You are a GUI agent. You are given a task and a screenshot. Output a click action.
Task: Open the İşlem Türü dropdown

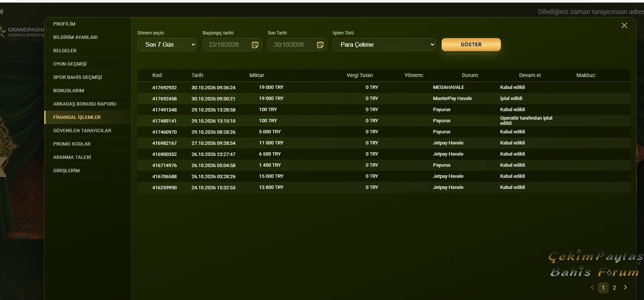pyautogui.click(x=384, y=45)
